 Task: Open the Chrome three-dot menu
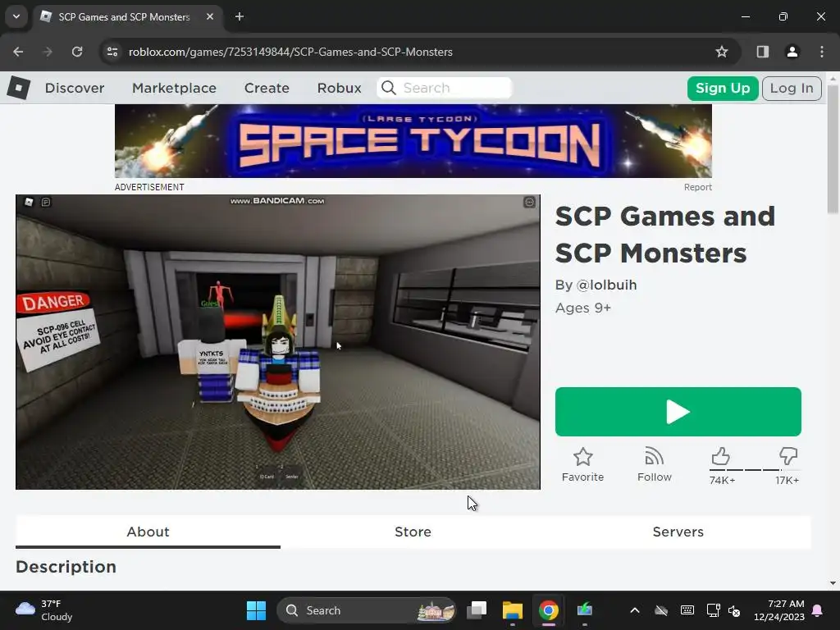tap(822, 52)
